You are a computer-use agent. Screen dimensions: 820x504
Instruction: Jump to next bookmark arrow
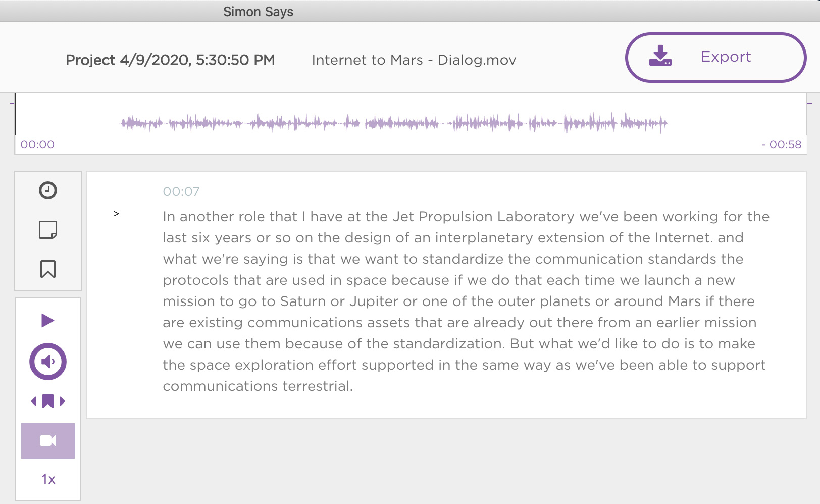[63, 401]
